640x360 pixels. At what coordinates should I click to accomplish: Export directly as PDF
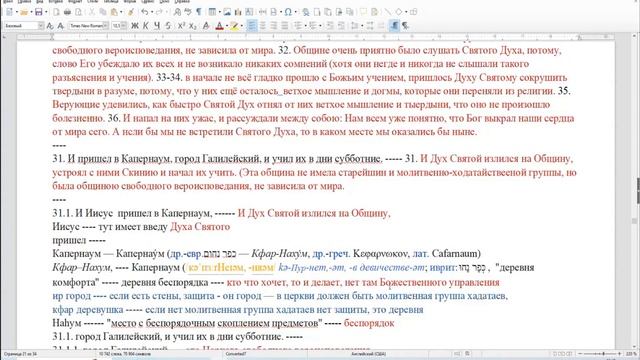click(56, 12)
